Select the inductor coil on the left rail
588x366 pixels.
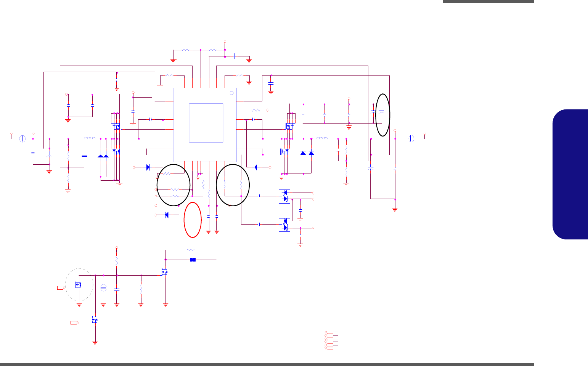90,138
